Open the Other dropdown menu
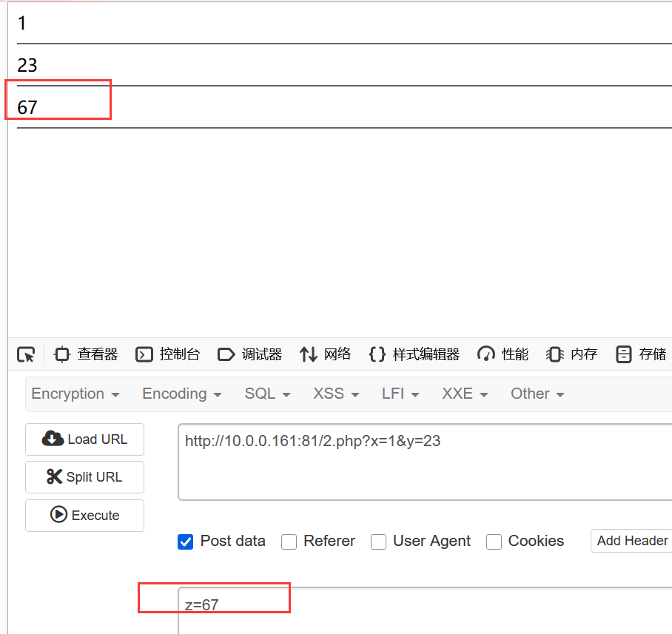 pos(538,394)
